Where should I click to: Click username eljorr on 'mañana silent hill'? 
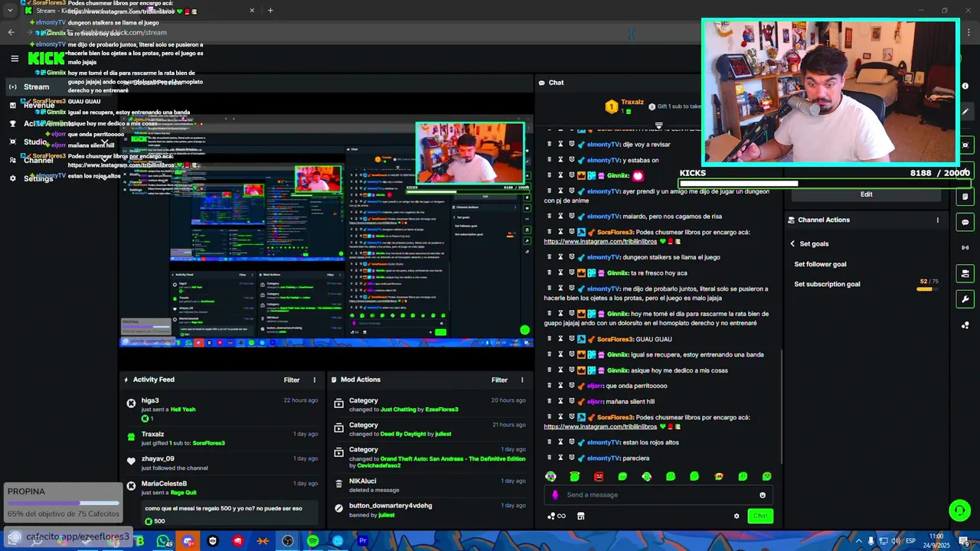click(x=595, y=401)
